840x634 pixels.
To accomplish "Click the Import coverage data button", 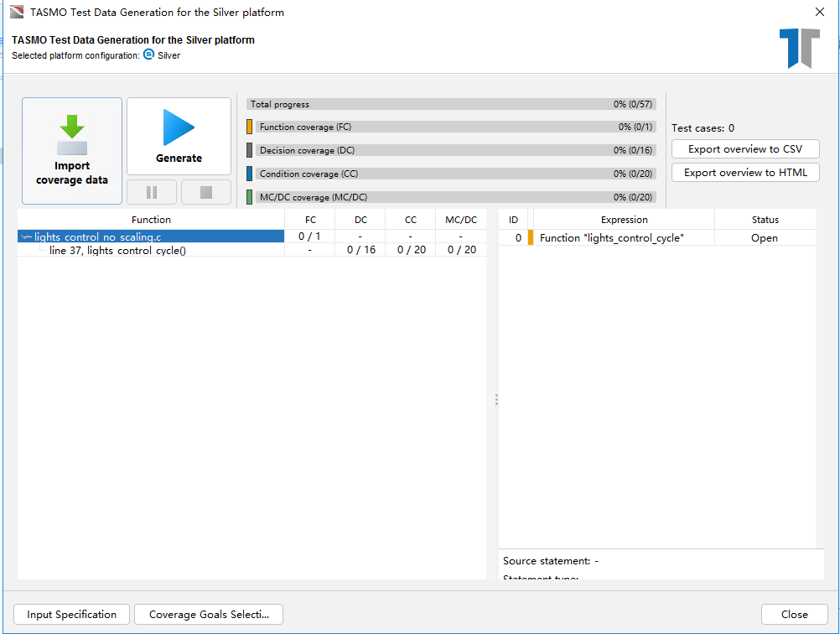I will tap(72, 151).
